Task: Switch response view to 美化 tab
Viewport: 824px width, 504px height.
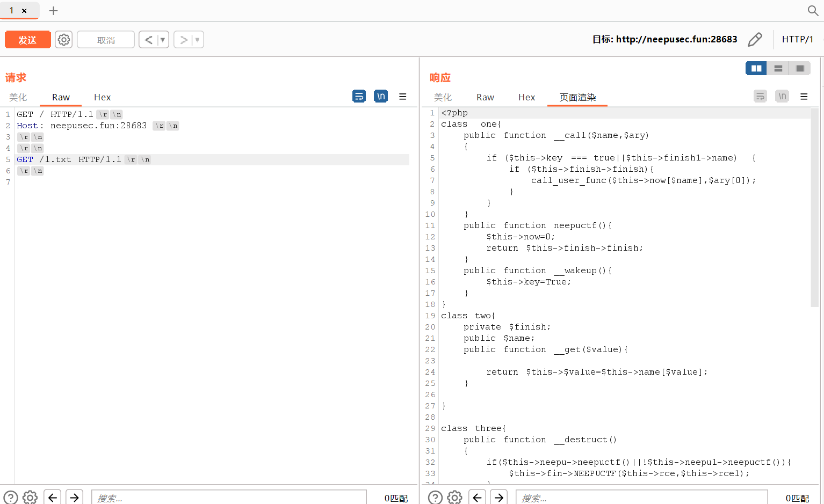Action: pyautogui.click(x=443, y=97)
